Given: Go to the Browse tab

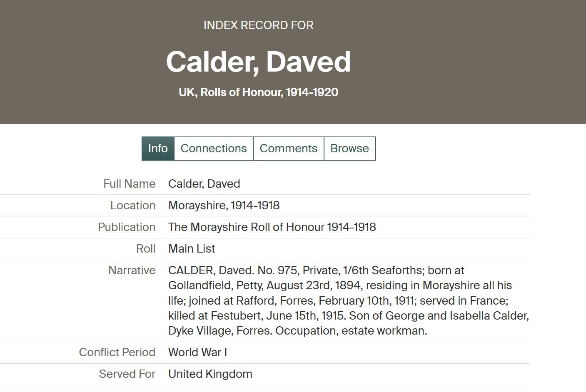Looking at the screenshot, I should click(x=349, y=149).
